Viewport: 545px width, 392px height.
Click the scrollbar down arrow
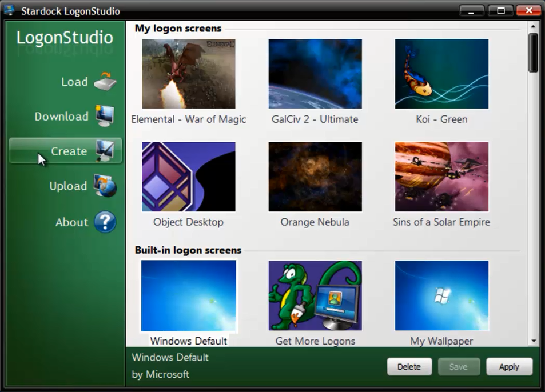coord(533,341)
